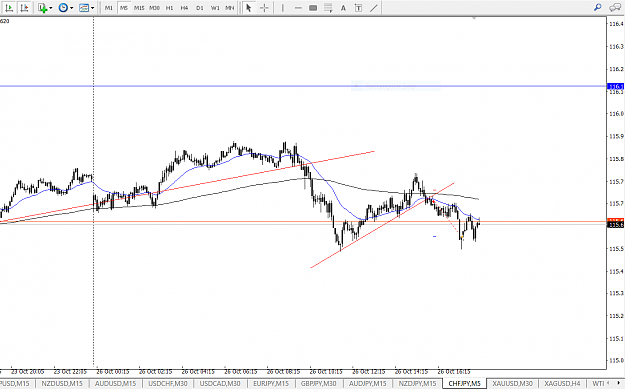
Task: Click the '26 Oct 12:15' time axis label
Action: tap(369, 371)
